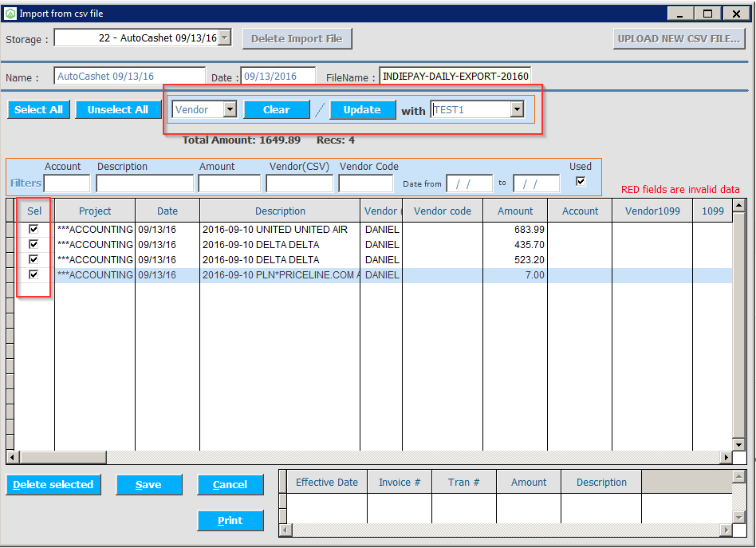Click the 1099 column header
Screen dimensions: 756x548
coord(713,211)
